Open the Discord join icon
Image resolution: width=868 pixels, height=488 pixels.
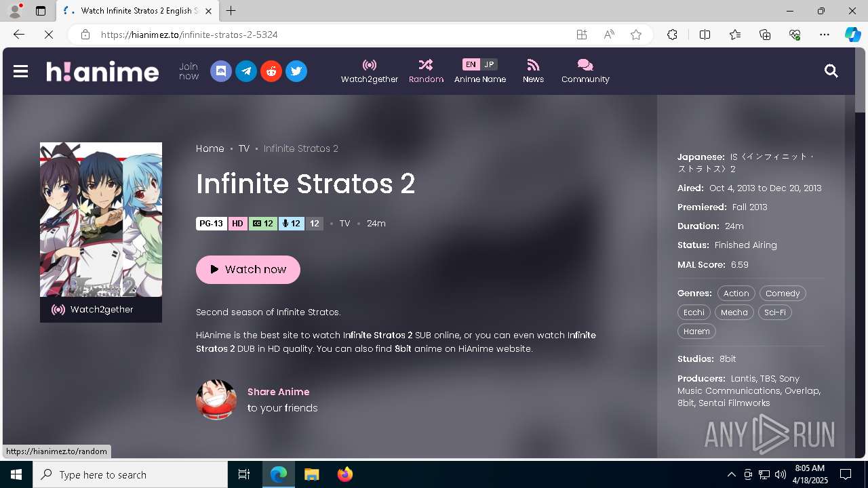[221, 71]
